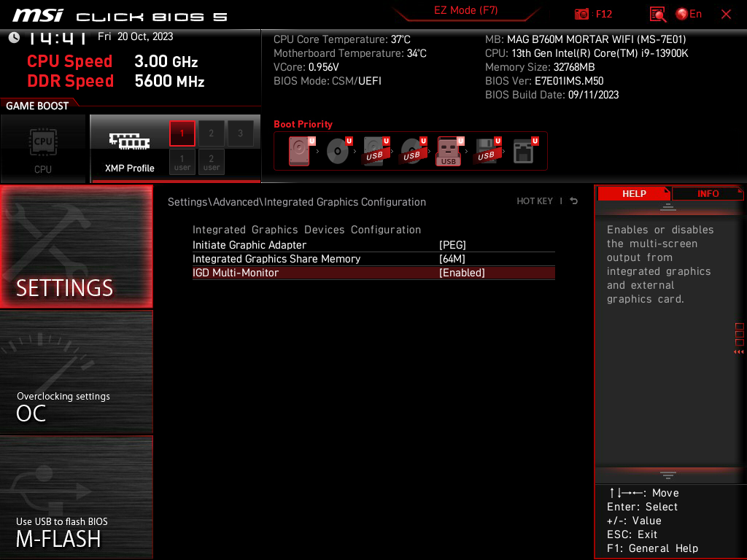This screenshot has width=747, height=560.
Task: Select XMP user profile 2
Action: pyautogui.click(x=211, y=162)
